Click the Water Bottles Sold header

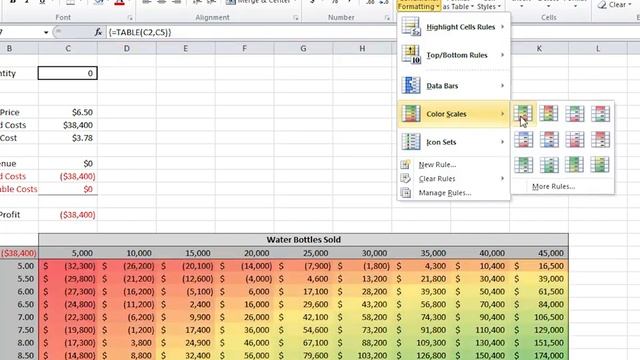(x=303, y=240)
